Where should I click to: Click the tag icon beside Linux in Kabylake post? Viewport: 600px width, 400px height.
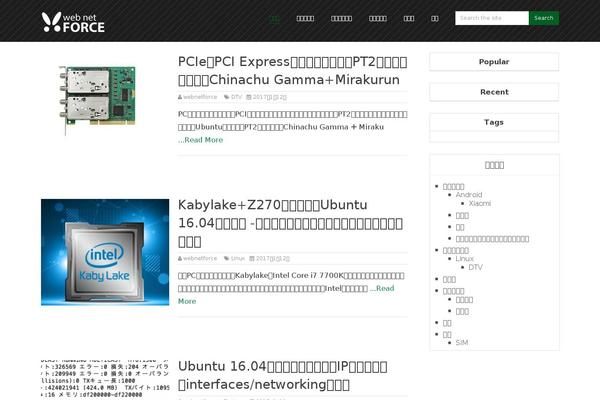227,259
